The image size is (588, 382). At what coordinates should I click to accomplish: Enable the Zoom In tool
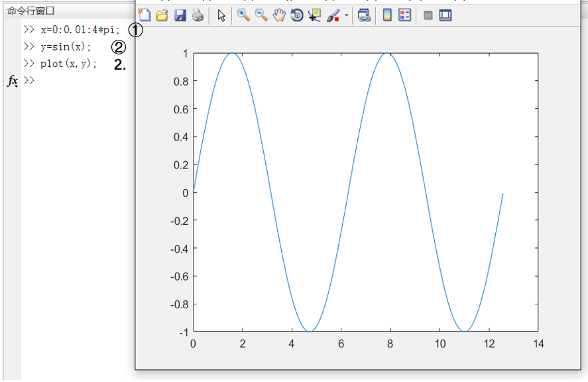(243, 15)
